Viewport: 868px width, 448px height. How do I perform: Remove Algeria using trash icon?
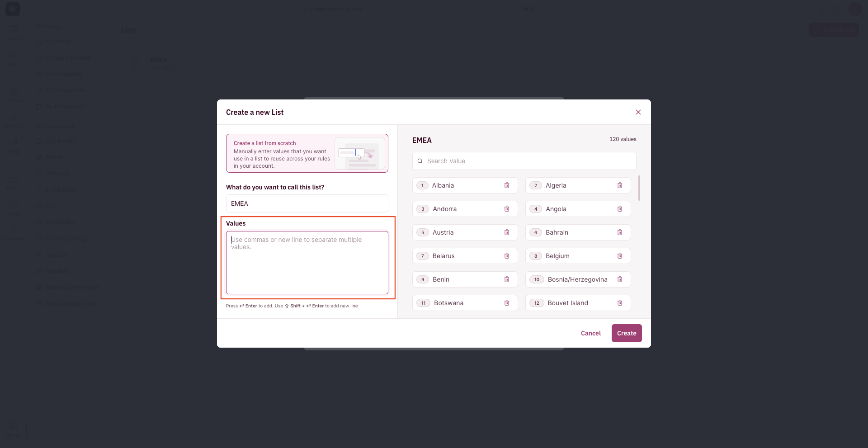(620, 185)
